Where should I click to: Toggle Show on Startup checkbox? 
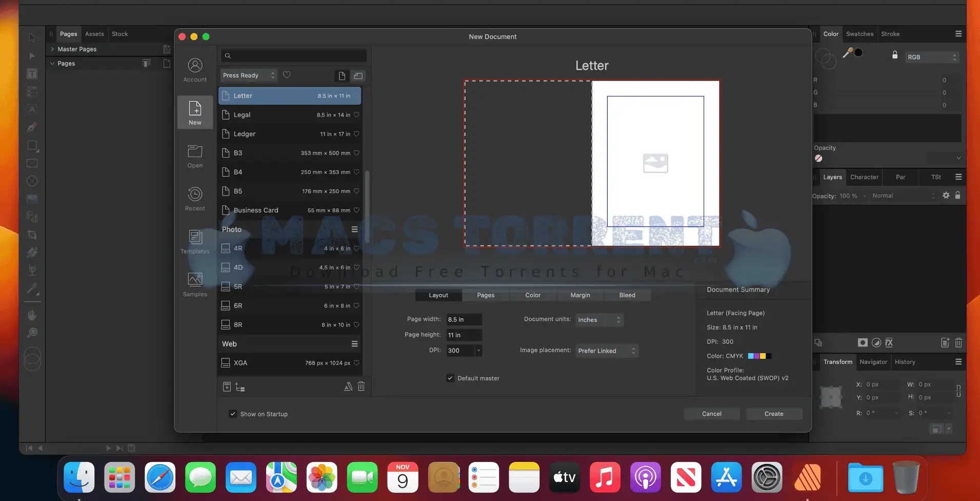(x=233, y=414)
